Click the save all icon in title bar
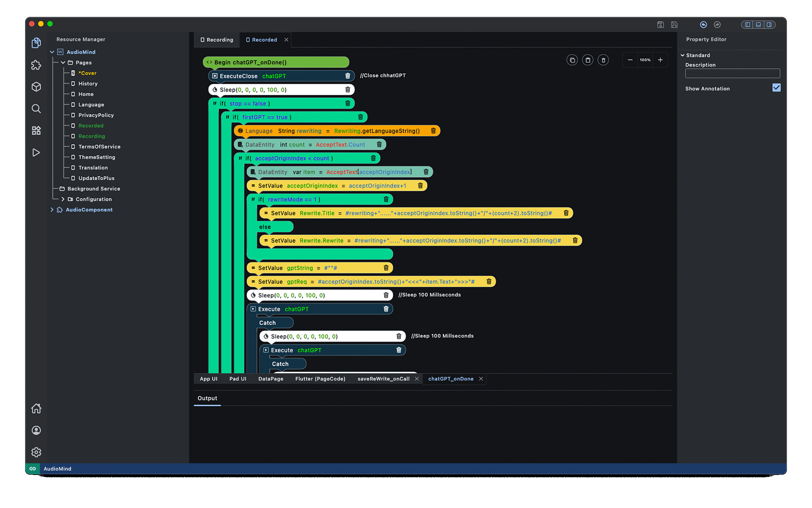Viewport: 812px width, 508px height. 674,25
